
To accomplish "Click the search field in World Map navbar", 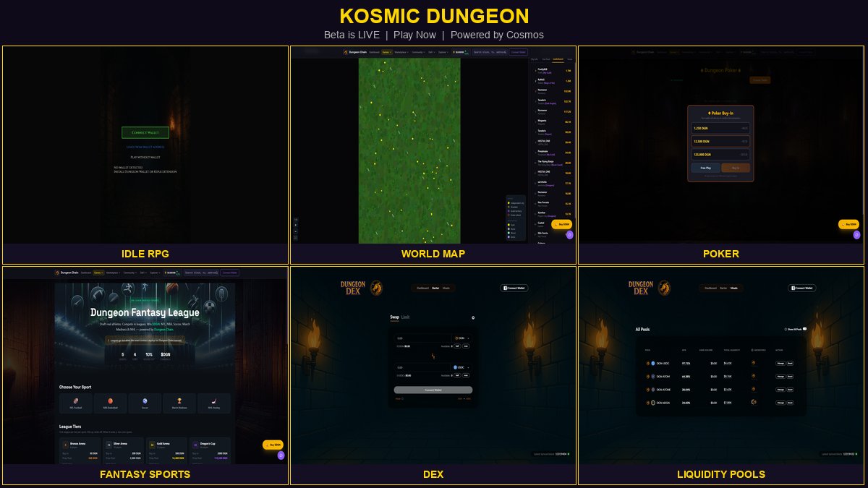I will tap(490, 52).
